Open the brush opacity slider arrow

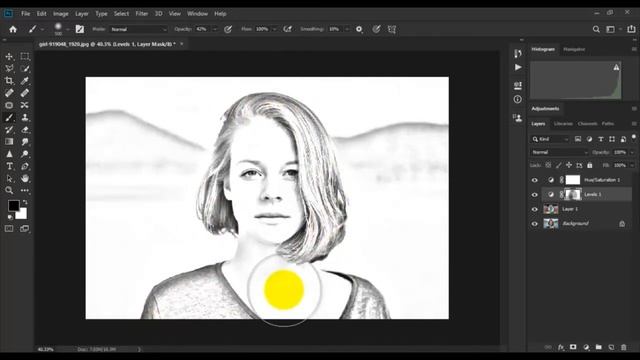pyautogui.click(x=215, y=29)
